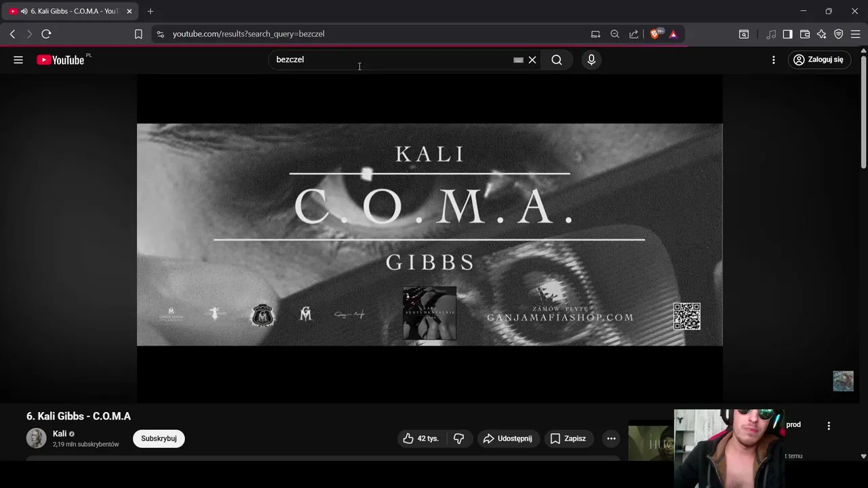
Task: Start voice search with microphone
Action: (x=591, y=60)
